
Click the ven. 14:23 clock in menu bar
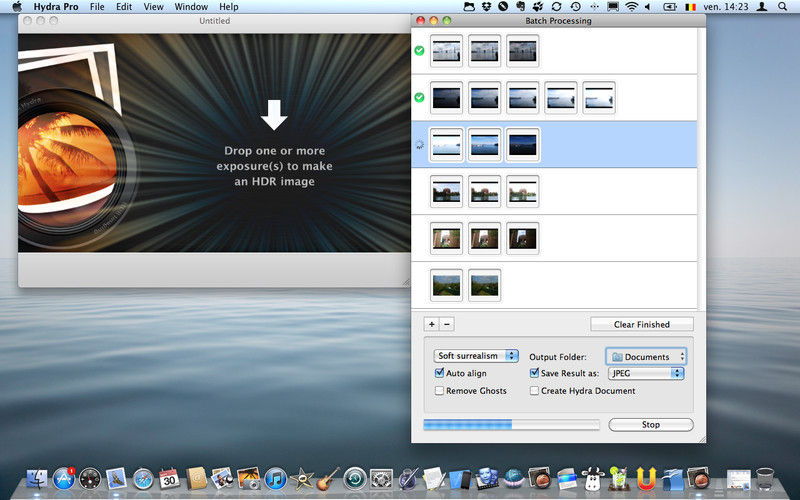(726, 7)
